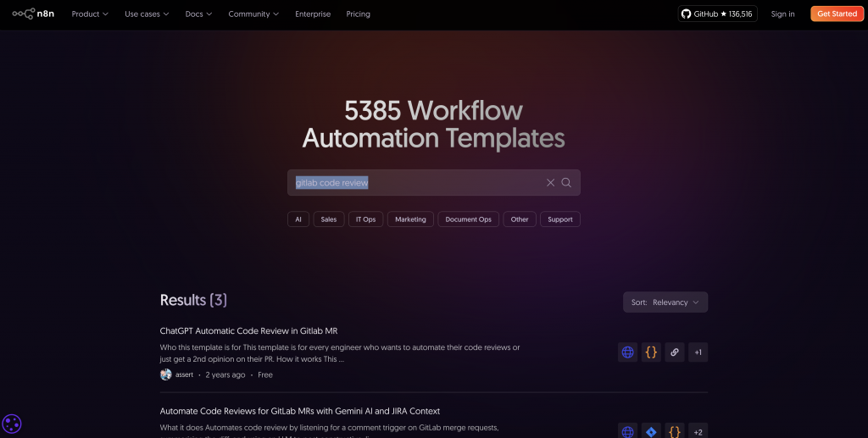The image size is (868, 438).
Task: Expand the Community menu
Action: coord(253,14)
